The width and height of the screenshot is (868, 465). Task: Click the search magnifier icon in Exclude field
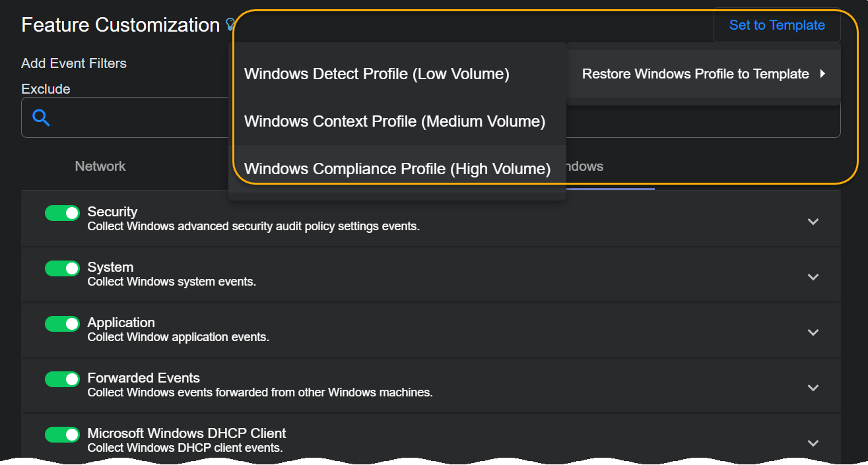(42, 118)
